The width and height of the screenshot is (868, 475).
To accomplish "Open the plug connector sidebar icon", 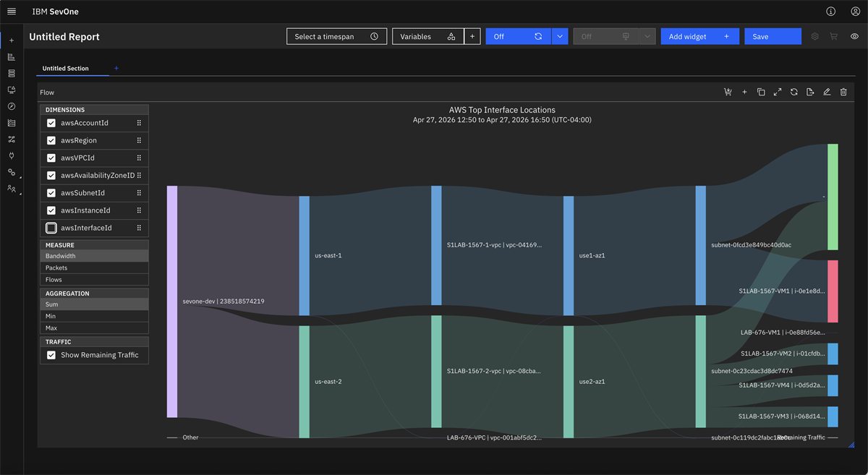I will click(12, 155).
